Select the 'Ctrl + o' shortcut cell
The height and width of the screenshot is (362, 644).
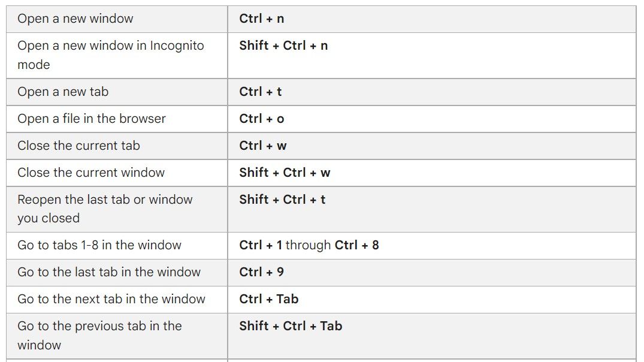(x=432, y=119)
